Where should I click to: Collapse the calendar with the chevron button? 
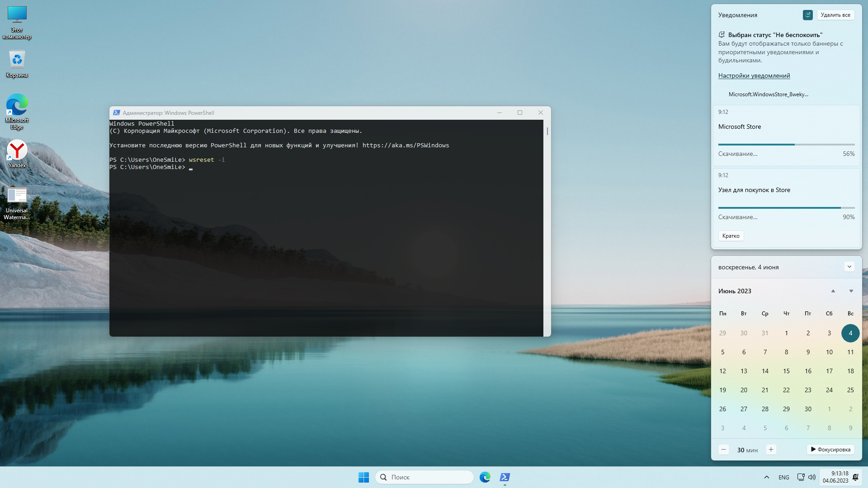pos(849,267)
